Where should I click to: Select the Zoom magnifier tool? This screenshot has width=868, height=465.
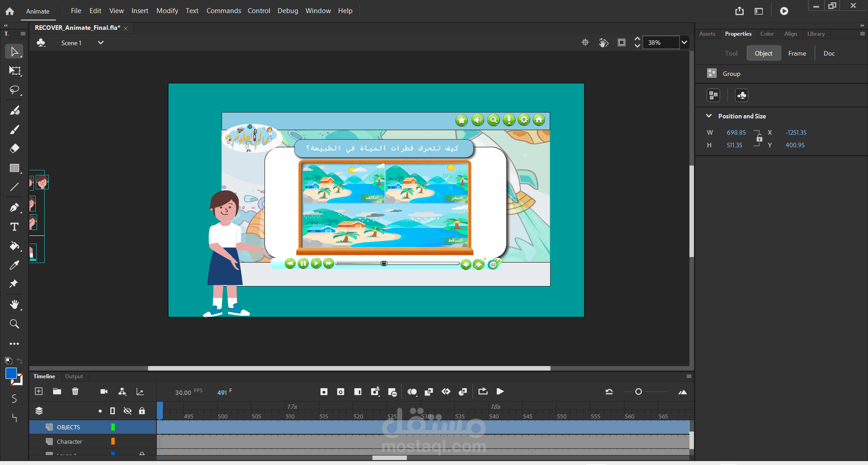pos(14,324)
